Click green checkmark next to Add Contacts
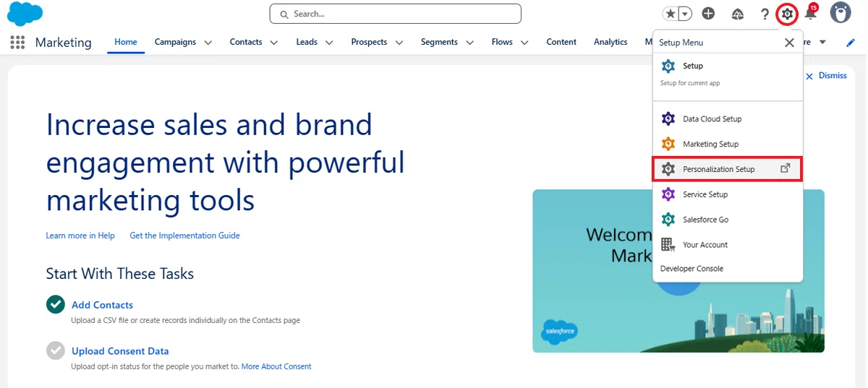This screenshot has width=868, height=388. [x=56, y=304]
